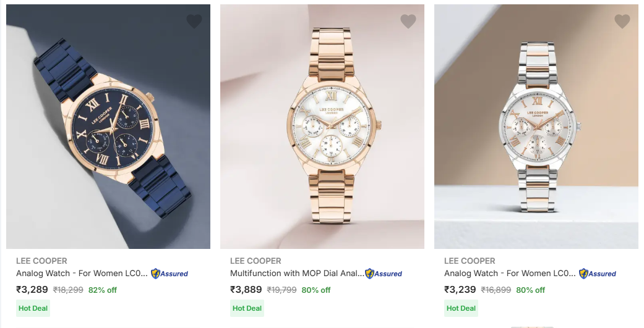Click the ₹3,289 price
644x328 pixels.
click(x=32, y=289)
